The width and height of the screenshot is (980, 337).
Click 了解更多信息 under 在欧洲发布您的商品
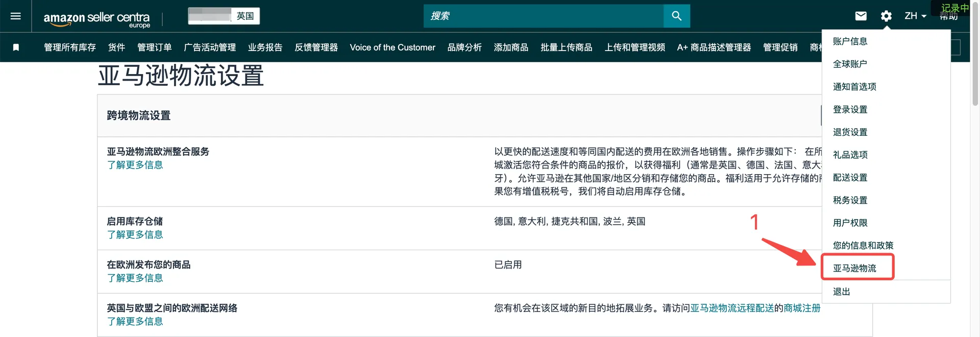[x=135, y=278]
